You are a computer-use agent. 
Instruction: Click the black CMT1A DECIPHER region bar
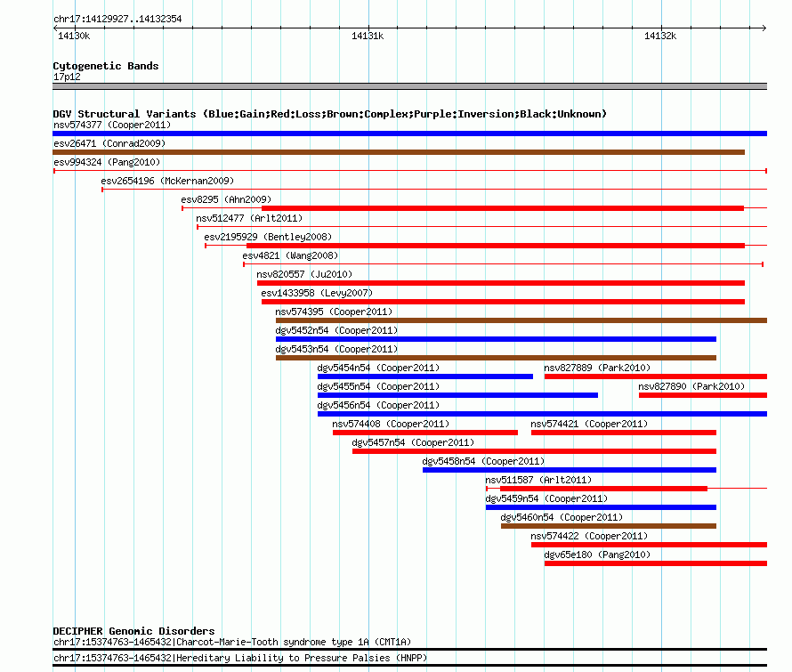[409, 649]
